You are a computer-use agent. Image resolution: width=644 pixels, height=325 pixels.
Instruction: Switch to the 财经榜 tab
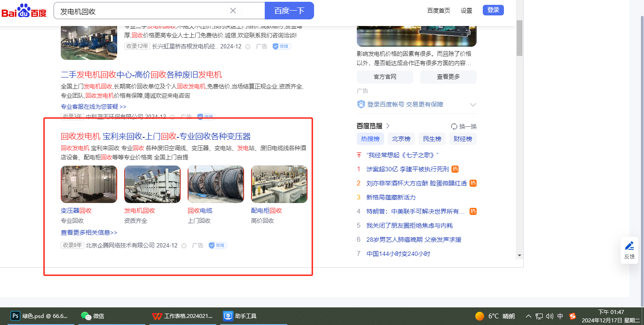coord(463,139)
